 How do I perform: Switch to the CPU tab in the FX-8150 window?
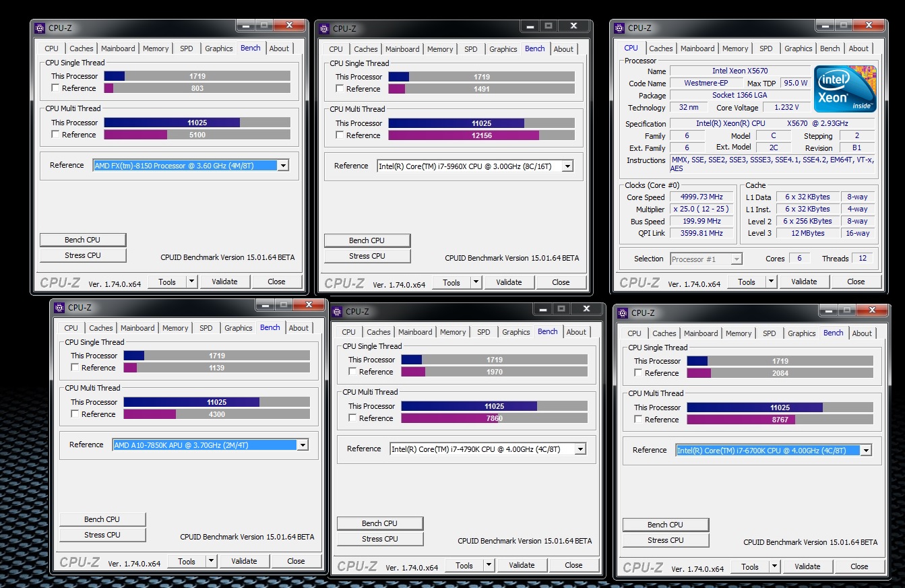click(52, 48)
